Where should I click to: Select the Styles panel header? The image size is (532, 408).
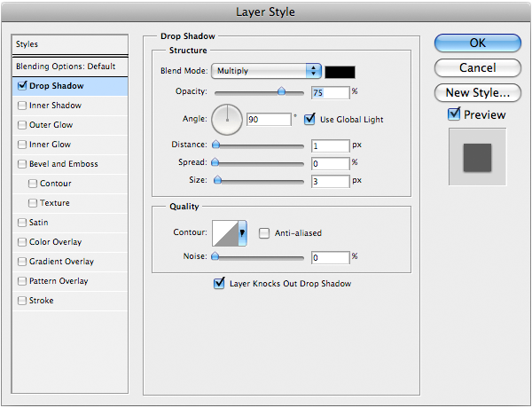click(x=71, y=44)
